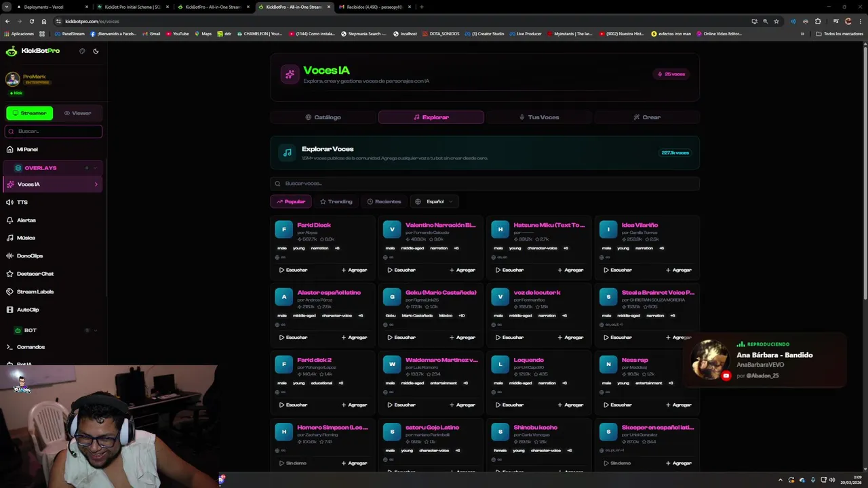The image size is (868, 488).
Task: Add Alastor español latino voice
Action: click(354, 337)
